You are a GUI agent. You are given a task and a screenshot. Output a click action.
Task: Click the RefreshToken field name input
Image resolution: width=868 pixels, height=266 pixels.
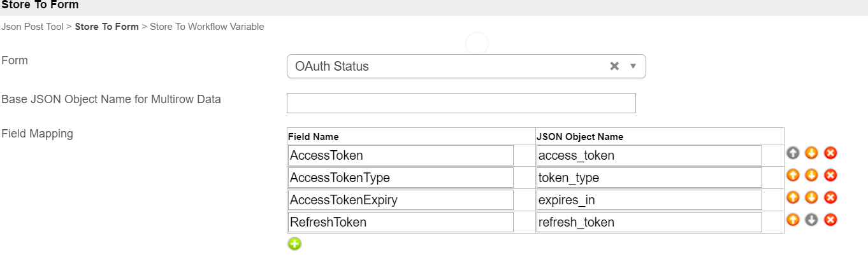coord(401,222)
